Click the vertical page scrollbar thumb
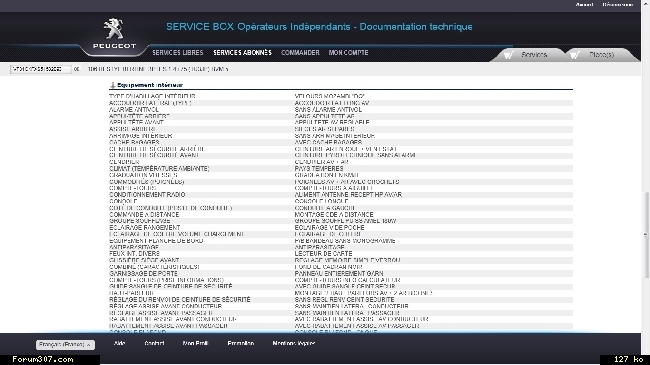The width and height of the screenshot is (650, 365). point(645,234)
